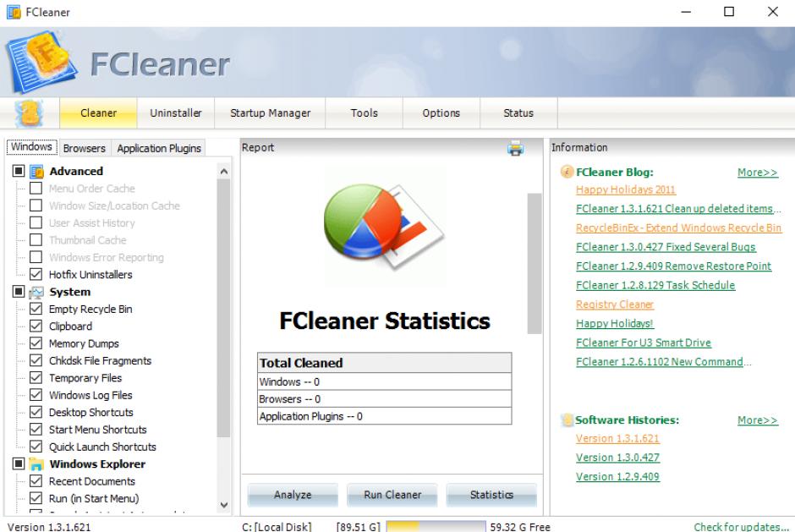The height and width of the screenshot is (532, 795).
Task: Toggle the Memory Dumps checkbox
Action: 36,343
